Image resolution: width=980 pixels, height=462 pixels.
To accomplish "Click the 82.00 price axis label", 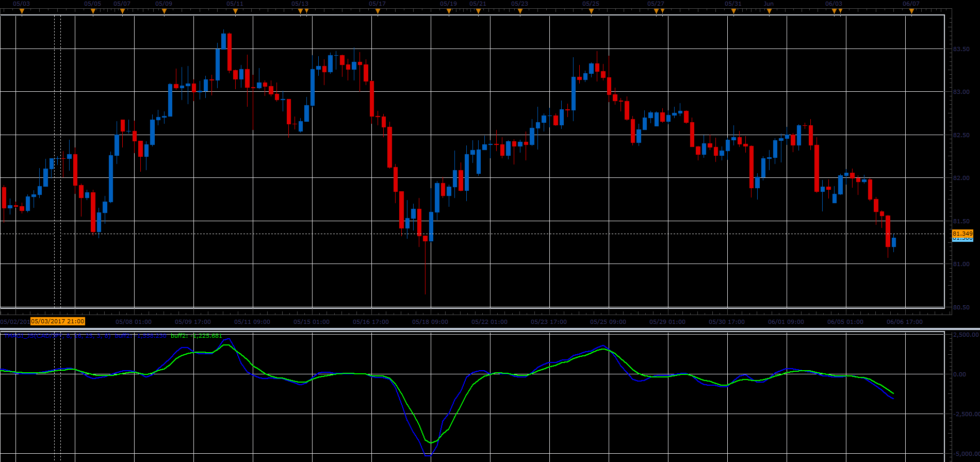I will (x=961, y=178).
